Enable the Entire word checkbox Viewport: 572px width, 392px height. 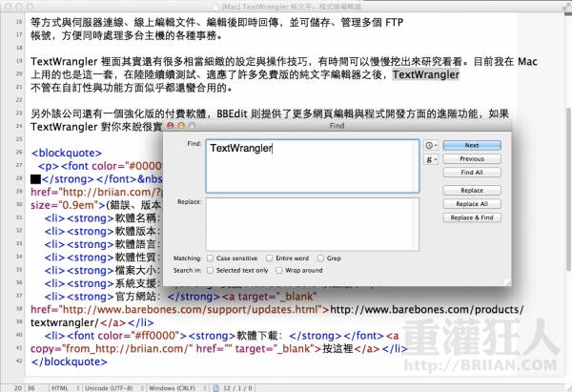269,258
